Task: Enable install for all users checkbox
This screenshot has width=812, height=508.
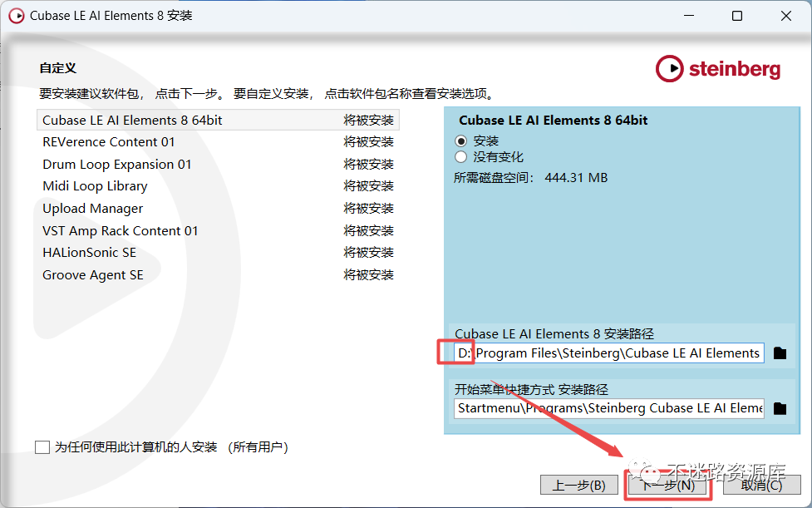Action: point(42,447)
